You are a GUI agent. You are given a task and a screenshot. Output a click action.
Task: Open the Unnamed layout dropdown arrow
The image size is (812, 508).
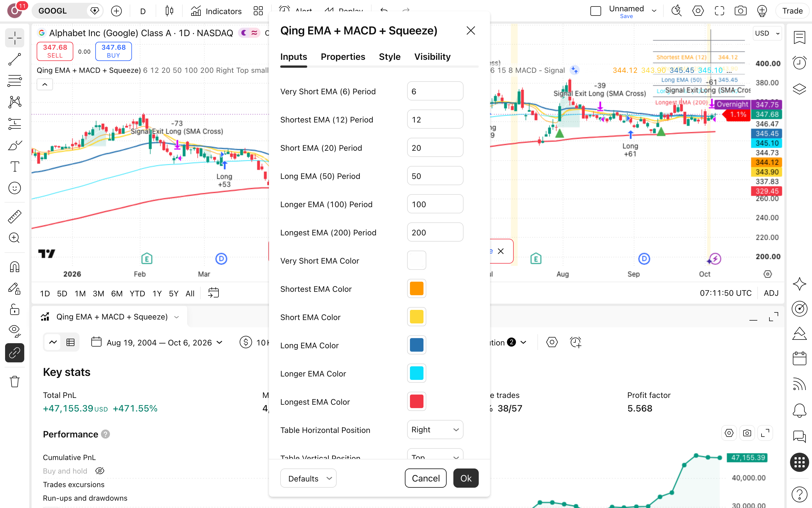pyautogui.click(x=654, y=11)
